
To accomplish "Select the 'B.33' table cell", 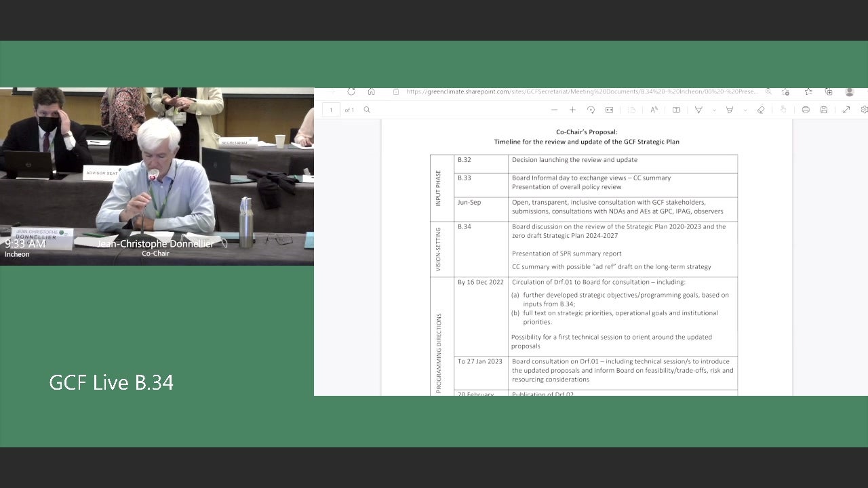I will pos(481,185).
